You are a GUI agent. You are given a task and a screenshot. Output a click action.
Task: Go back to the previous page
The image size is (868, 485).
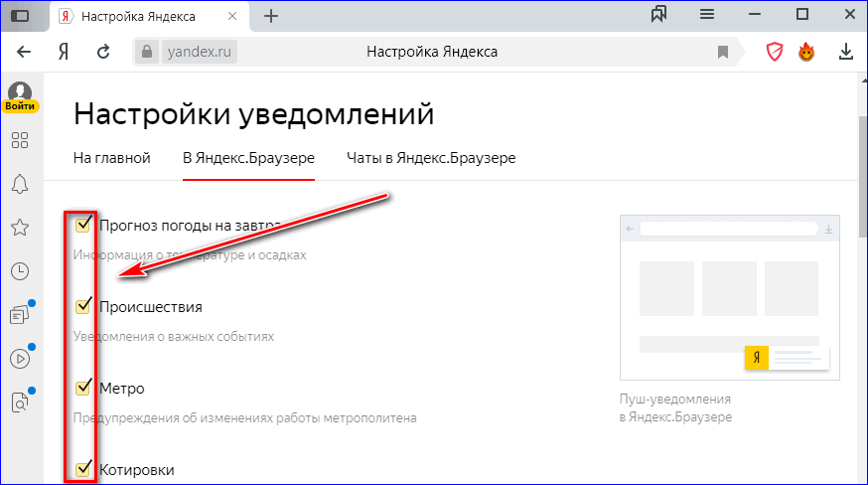click(24, 52)
